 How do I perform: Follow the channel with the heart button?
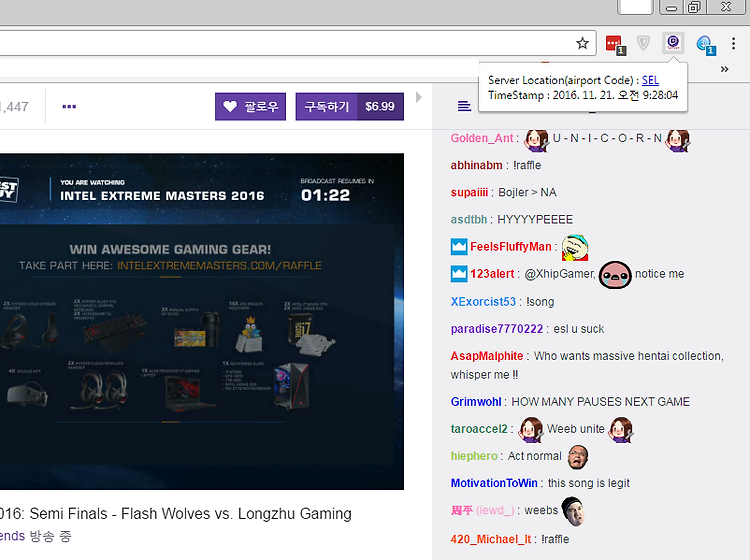250,106
